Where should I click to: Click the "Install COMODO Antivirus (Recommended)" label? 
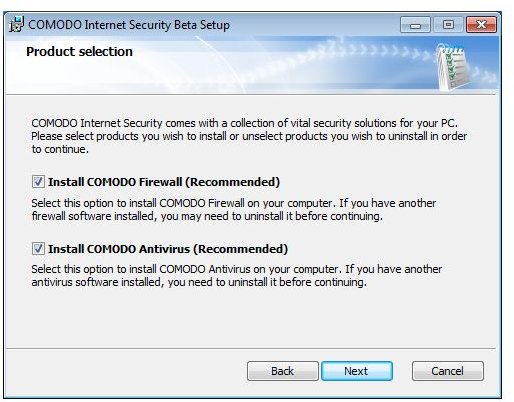pos(168,249)
